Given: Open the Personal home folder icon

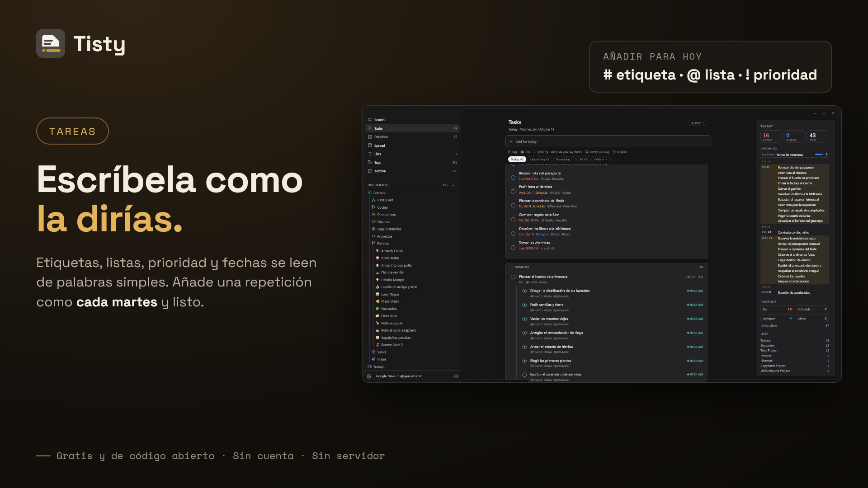Looking at the screenshot, I should 370,193.
